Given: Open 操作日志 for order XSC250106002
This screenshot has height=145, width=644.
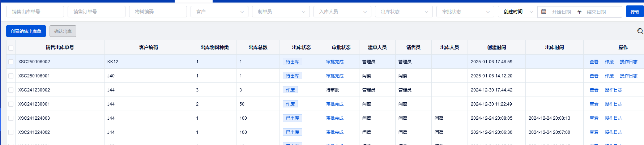Looking at the screenshot, I should coord(629,62).
